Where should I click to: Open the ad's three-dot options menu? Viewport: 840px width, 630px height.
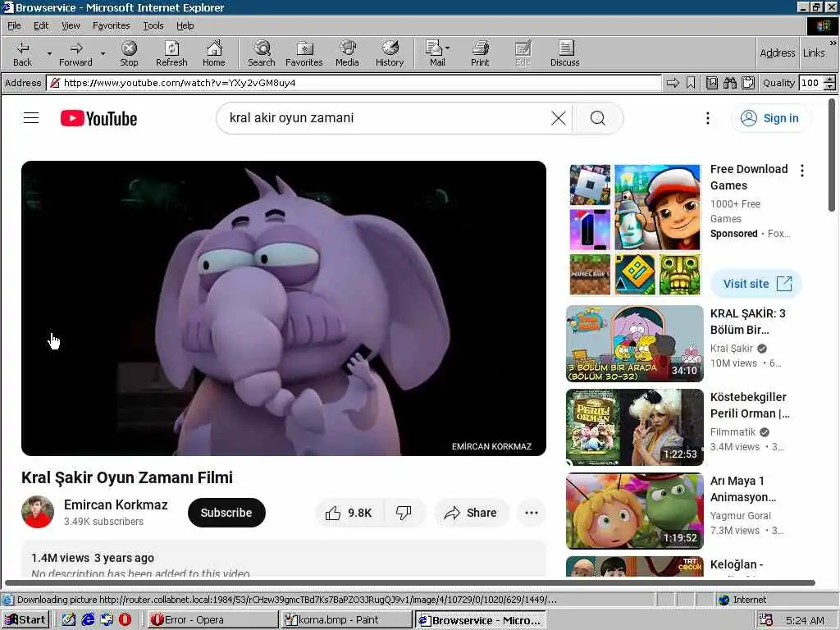point(802,171)
